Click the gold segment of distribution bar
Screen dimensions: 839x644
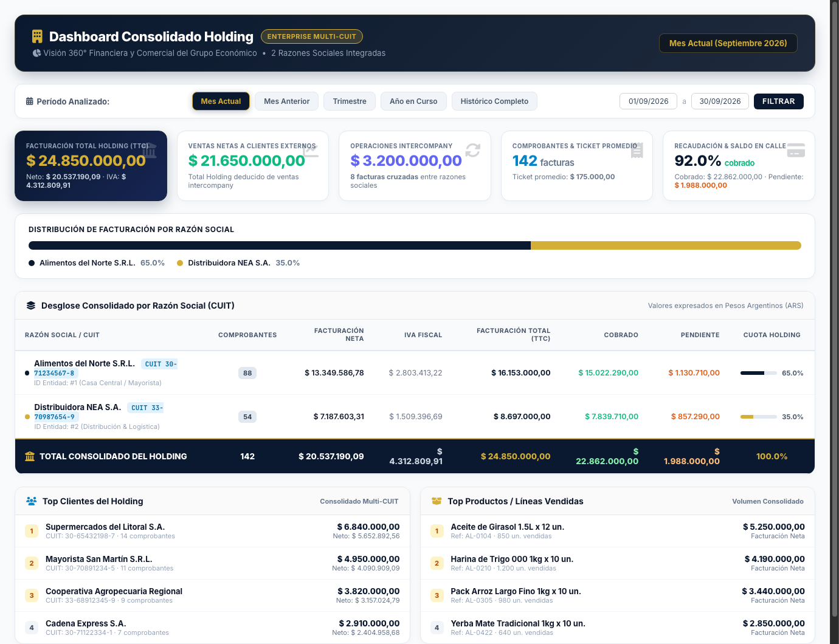pyautogui.click(x=666, y=245)
